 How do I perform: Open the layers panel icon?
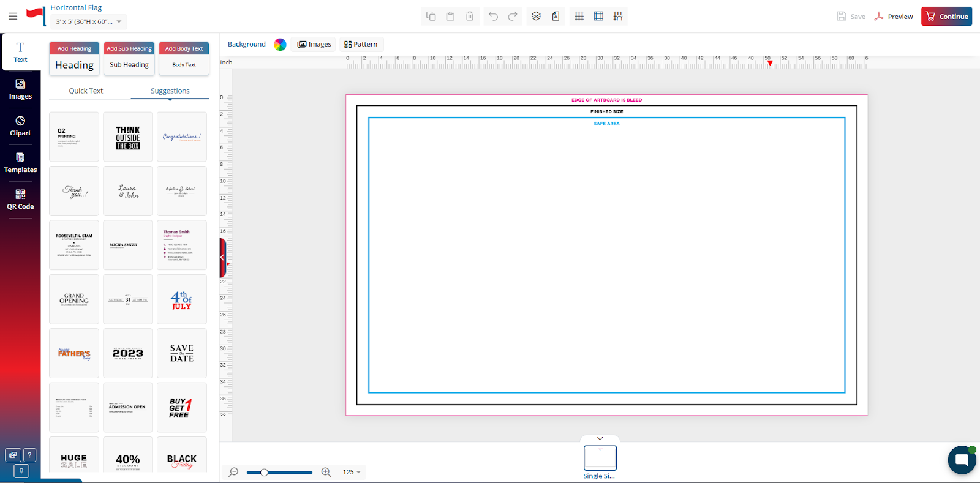tap(536, 17)
